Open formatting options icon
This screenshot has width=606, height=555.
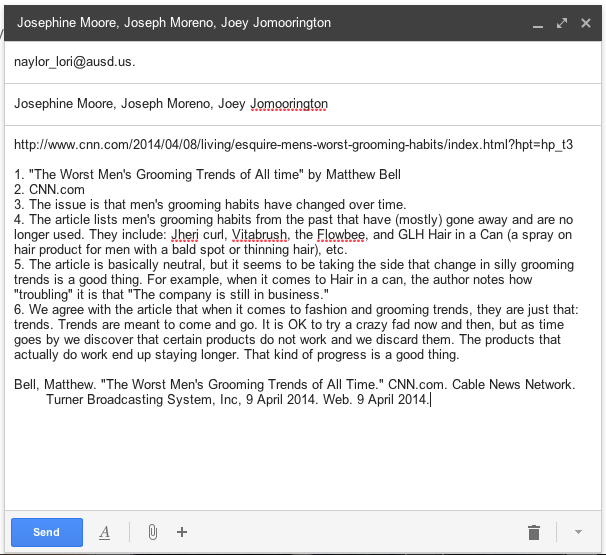click(104, 533)
